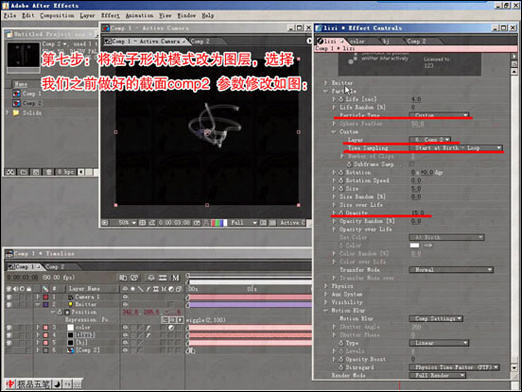This screenshot has width=522, height=392.
Task: Enable motion blur with the M timeline button
Action: pyautogui.click(x=176, y=278)
